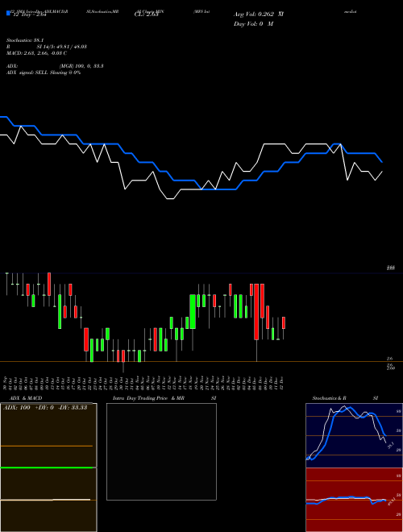This screenshot has width=403, height=532.
Task: Click the blue SMA legend square
Action: tap(8, 14)
